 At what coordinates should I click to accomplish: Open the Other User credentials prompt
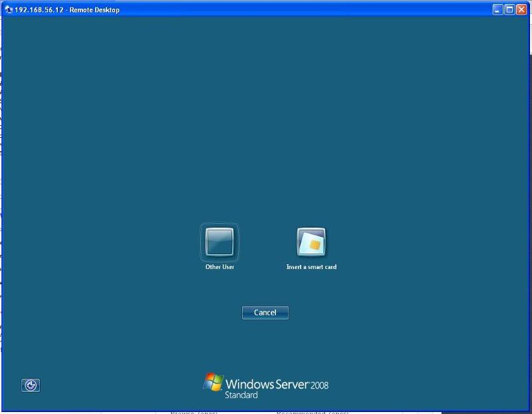219,242
